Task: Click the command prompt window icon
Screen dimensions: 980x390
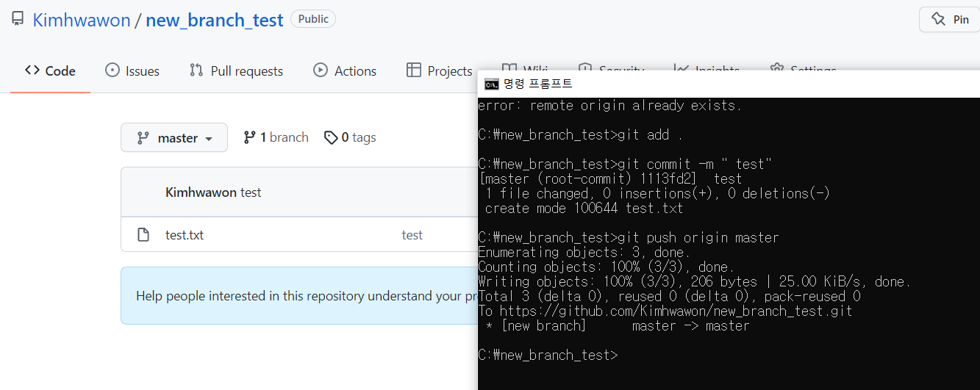Action: [492, 84]
